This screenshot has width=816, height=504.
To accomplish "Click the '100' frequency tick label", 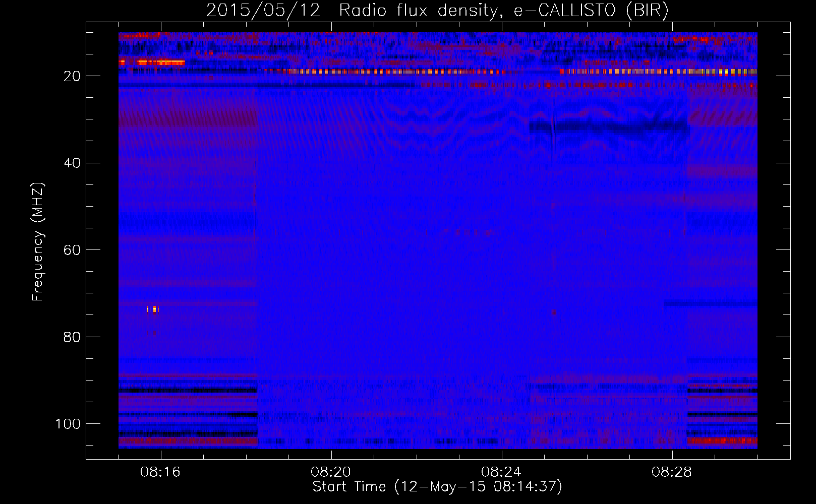I will tap(68, 424).
